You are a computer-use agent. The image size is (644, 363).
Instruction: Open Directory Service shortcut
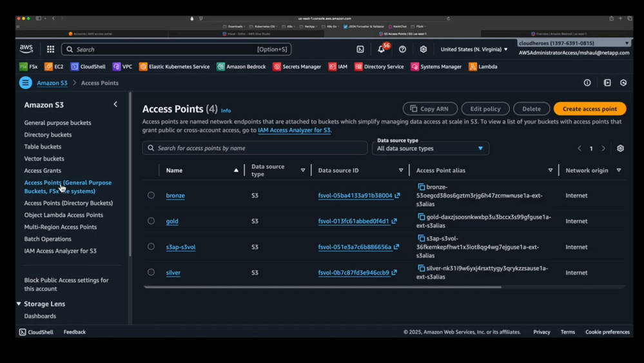click(379, 66)
